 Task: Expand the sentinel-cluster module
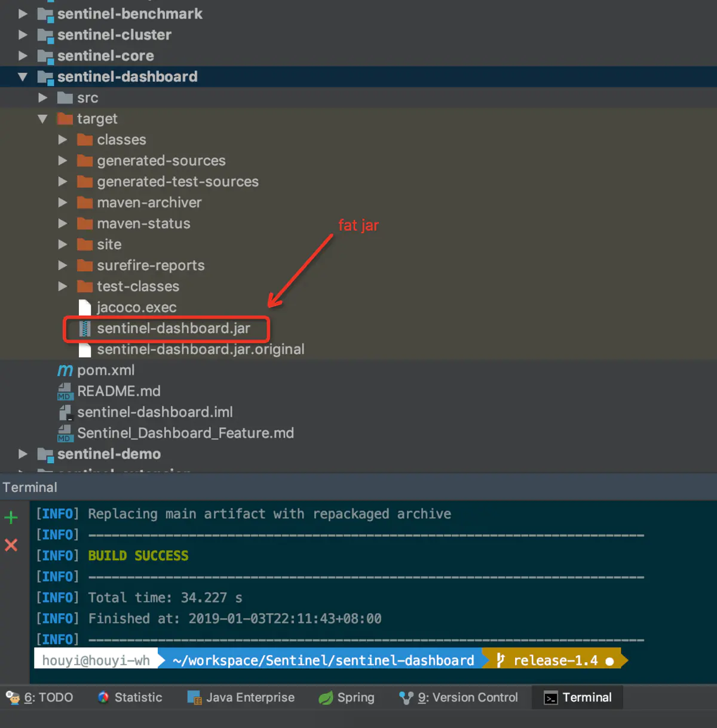23,35
